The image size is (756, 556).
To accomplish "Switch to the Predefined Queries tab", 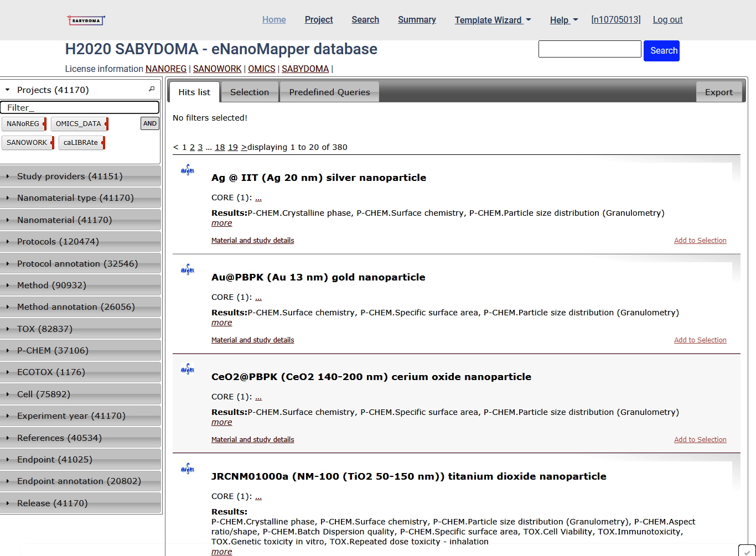I will click(x=329, y=92).
